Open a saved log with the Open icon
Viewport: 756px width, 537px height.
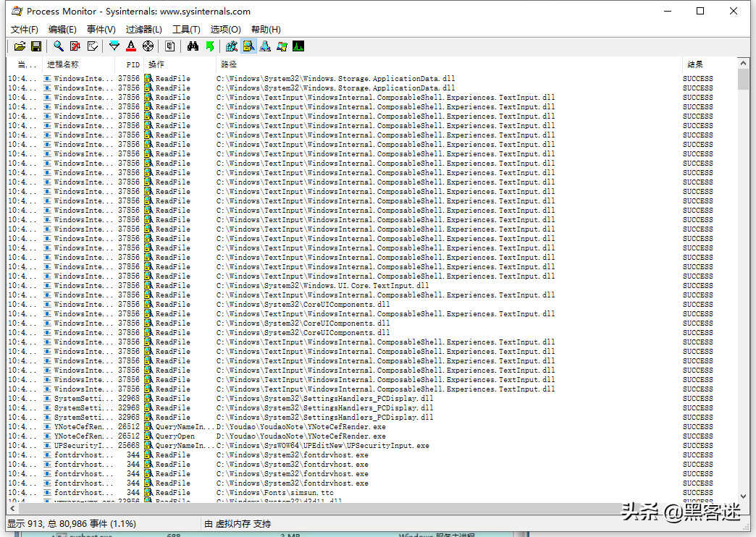20,46
